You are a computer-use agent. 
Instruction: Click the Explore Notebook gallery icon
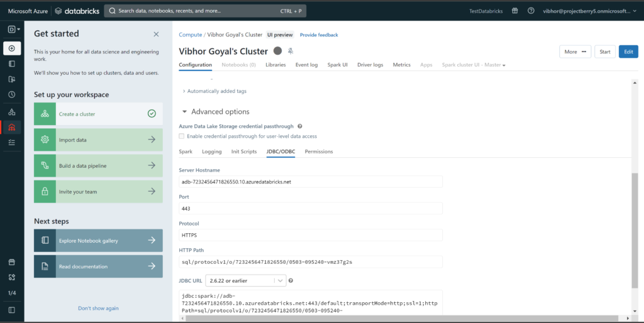(45, 241)
